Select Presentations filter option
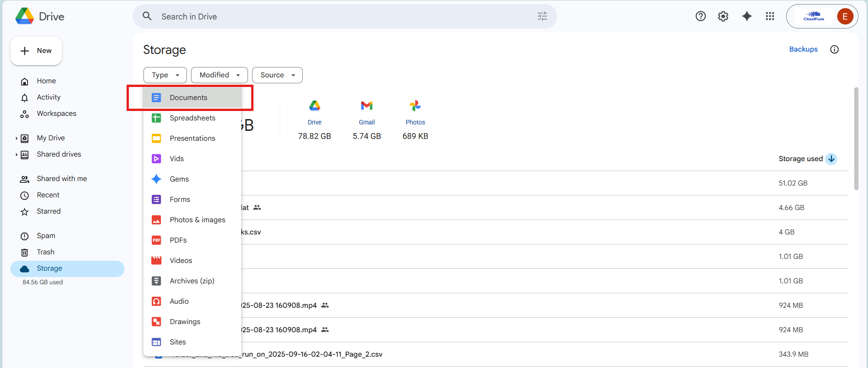Image resolution: width=868 pixels, height=368 pixels. click(x=192, y=138)
